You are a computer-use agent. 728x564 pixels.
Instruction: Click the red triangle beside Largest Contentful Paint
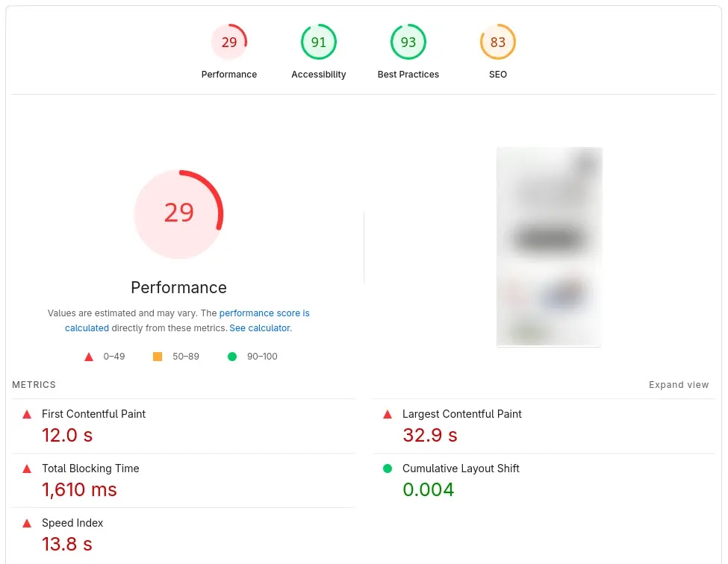pos(386,414)
